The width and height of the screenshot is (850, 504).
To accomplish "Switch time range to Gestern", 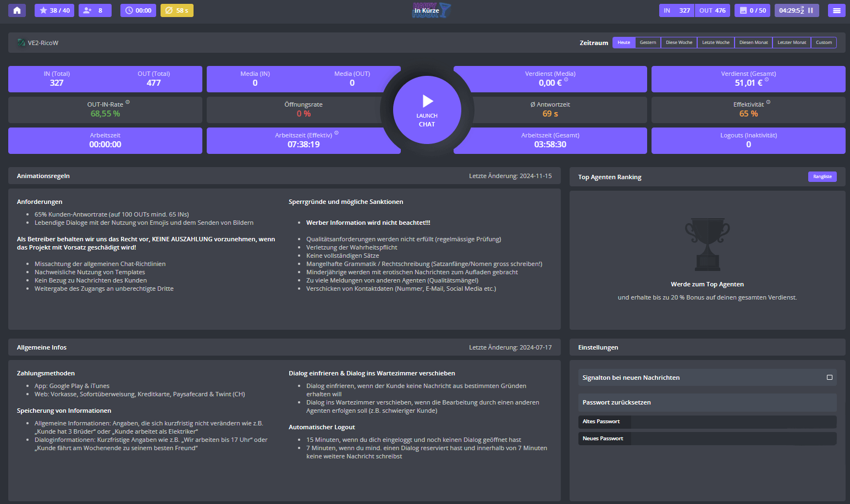I will point(648,42).
